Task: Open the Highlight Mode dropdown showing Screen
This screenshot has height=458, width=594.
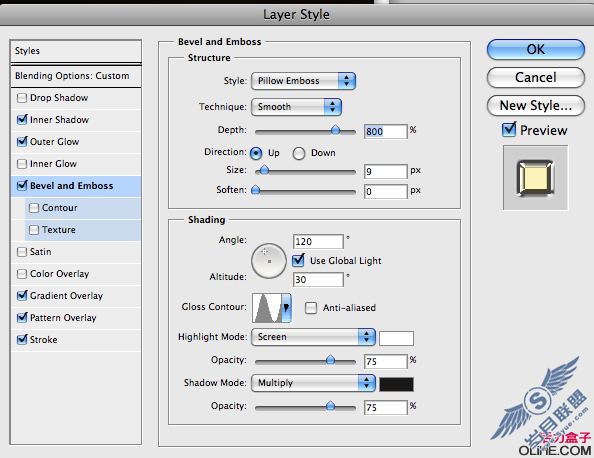Action: click(313, 337)
